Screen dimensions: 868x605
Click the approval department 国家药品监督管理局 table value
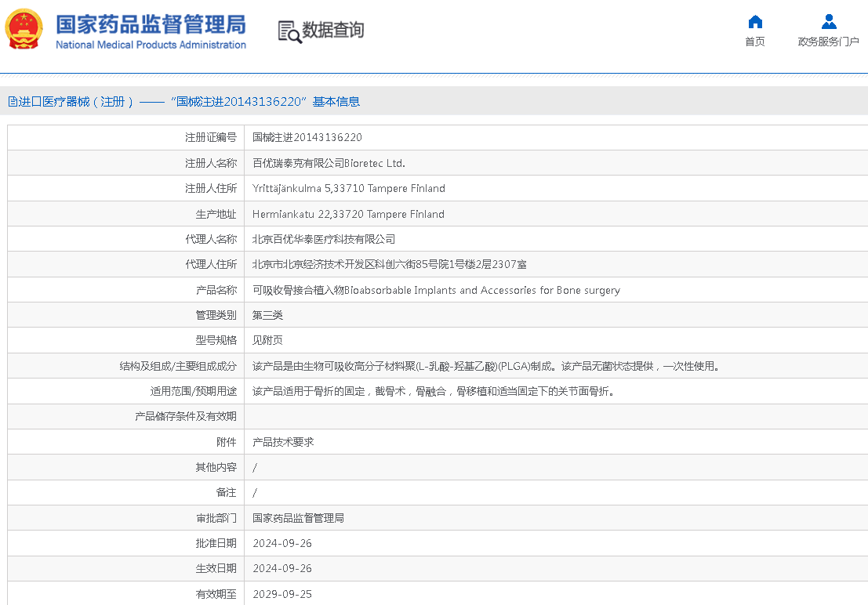tap(299, 518)
